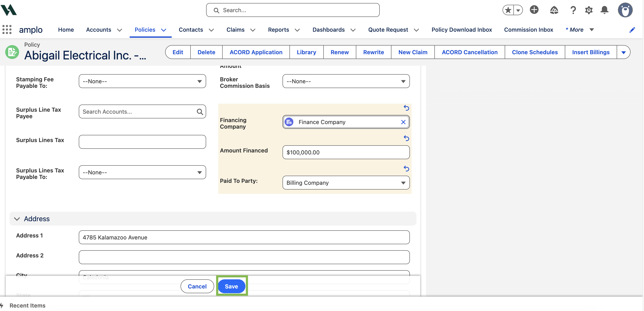Click the New Claim button
Viewport: 644px width, 311px height.
tap(413, 52)
